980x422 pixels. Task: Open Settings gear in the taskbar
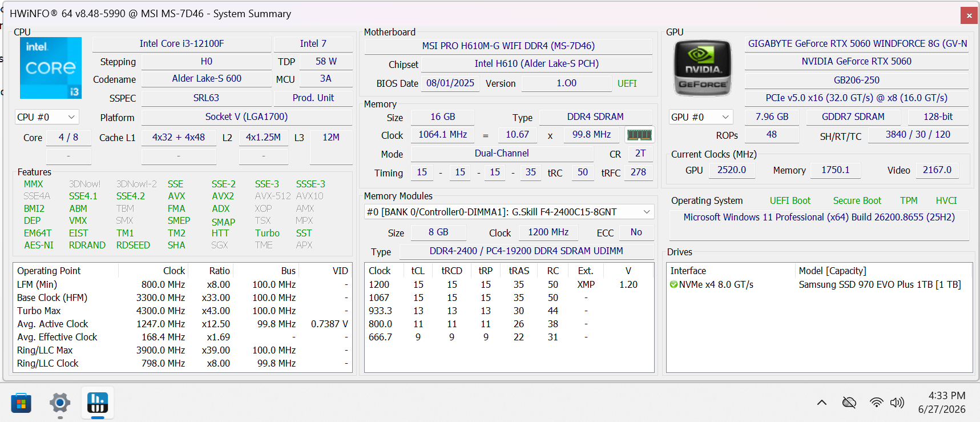(60, 403)
